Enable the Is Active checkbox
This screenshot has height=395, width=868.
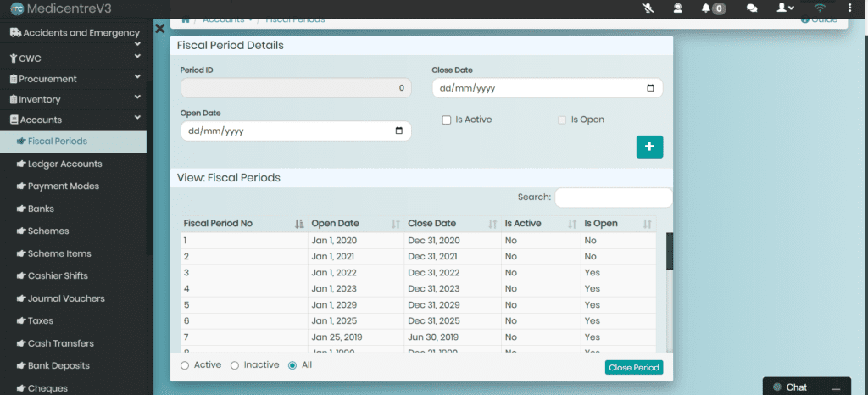click(x=447, y=120)
